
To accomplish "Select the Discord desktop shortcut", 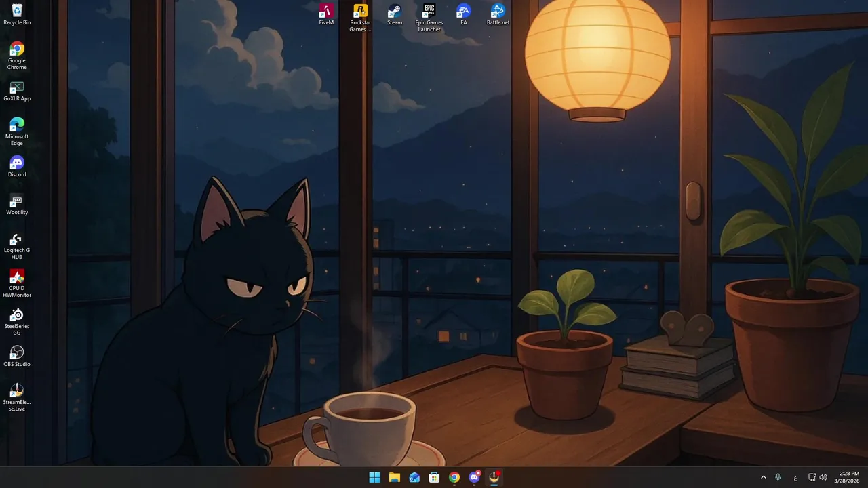I will point(17,167).
